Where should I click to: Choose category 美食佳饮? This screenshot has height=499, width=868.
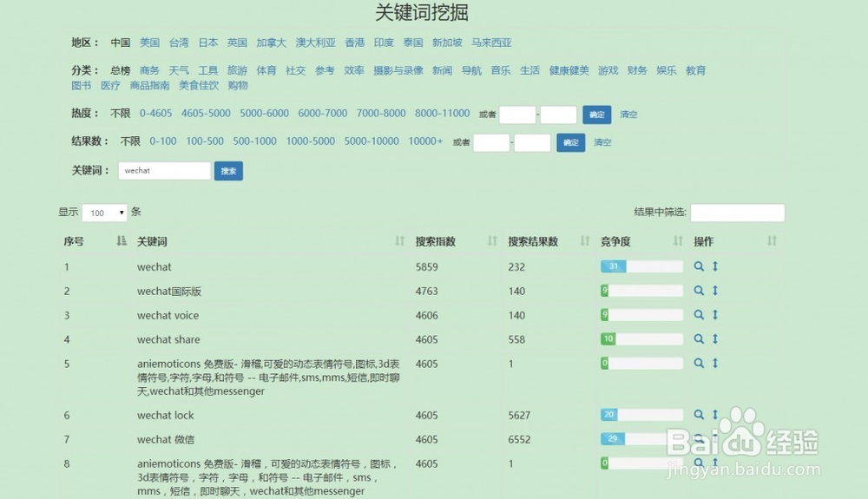click(199, 85)
